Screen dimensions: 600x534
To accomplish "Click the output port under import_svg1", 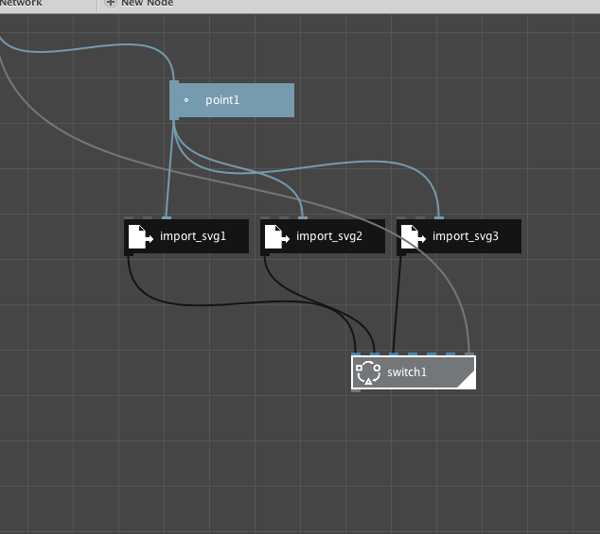I will point(129,254).
